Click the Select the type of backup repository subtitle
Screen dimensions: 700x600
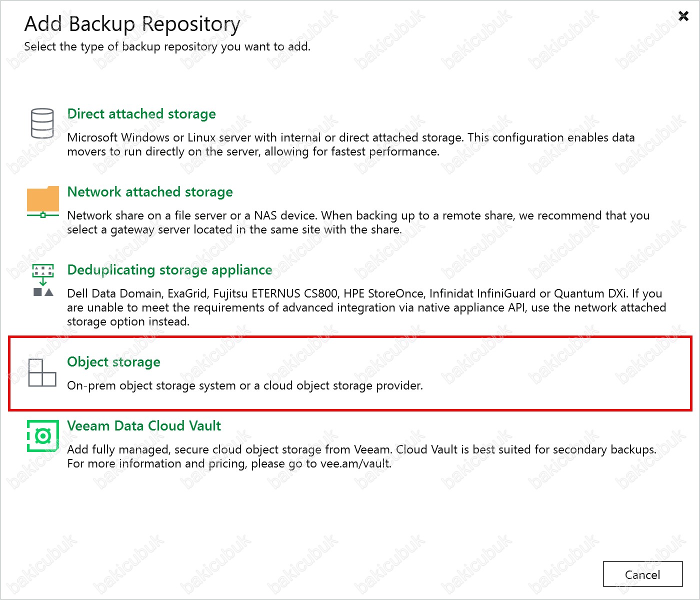167,47
